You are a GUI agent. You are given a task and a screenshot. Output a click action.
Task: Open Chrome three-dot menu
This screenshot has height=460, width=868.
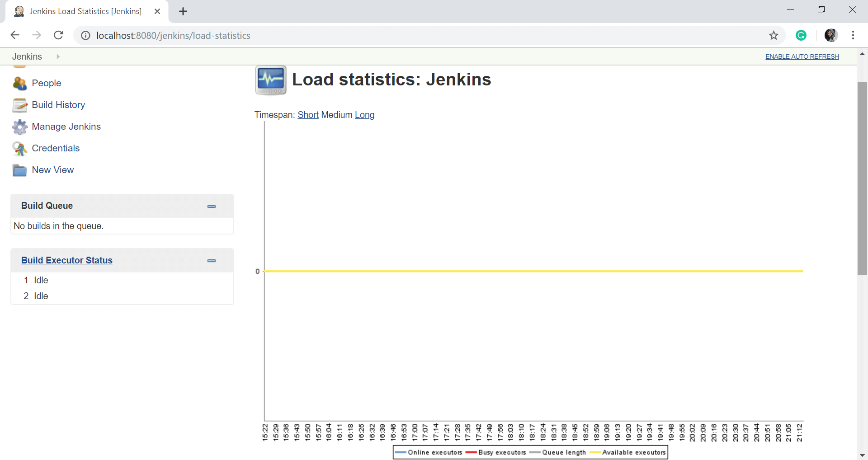[853, 35]
